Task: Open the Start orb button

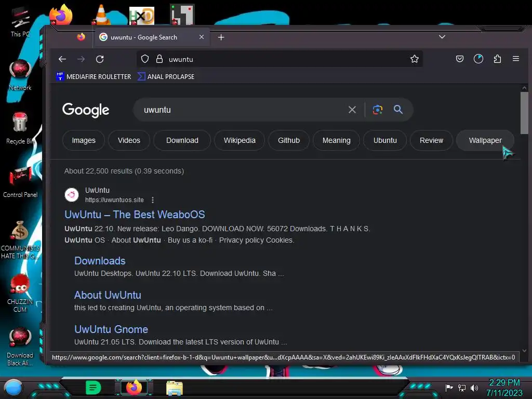Action: click(x=14, y=388)
